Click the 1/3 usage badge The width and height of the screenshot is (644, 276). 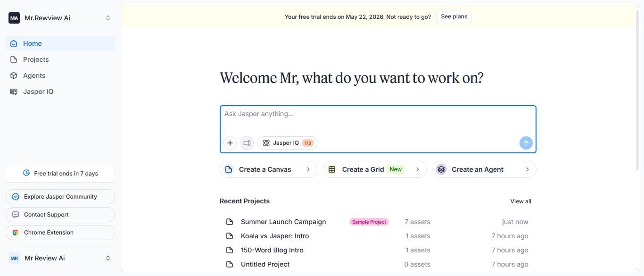click(x=308, y=143)
